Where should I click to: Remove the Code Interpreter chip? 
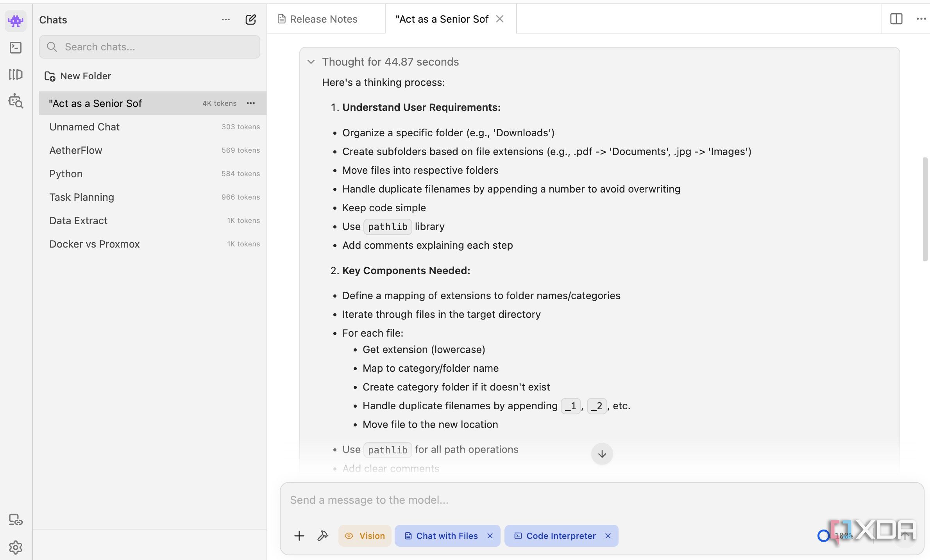608,536
